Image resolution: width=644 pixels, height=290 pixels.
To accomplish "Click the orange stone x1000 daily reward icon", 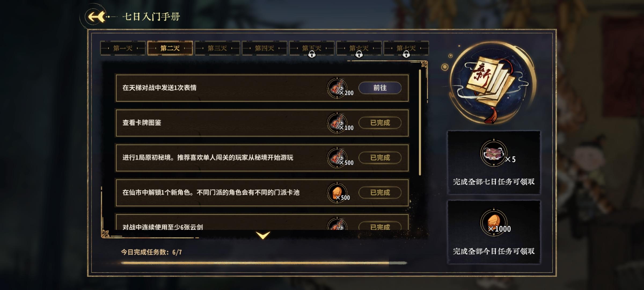I will point(494,222).
